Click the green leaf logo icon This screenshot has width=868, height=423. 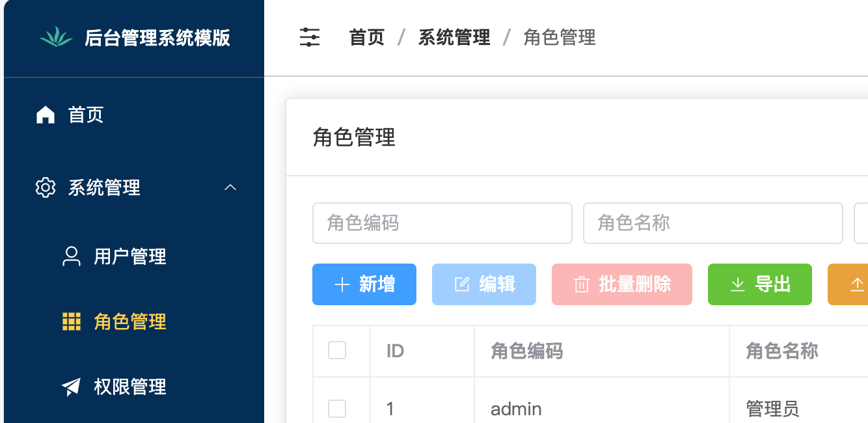pos(56,37)
